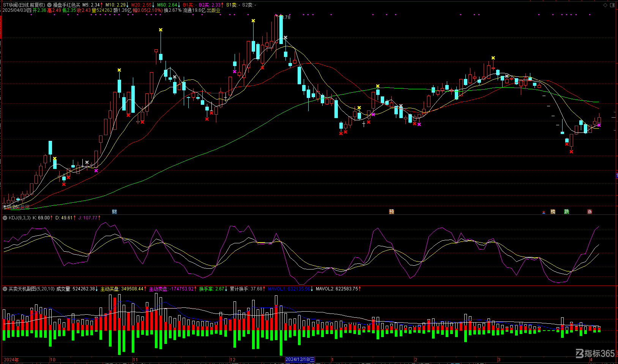Click the 出版业 industry link
This screenshot has width=618, height=364.
point(213,10)
